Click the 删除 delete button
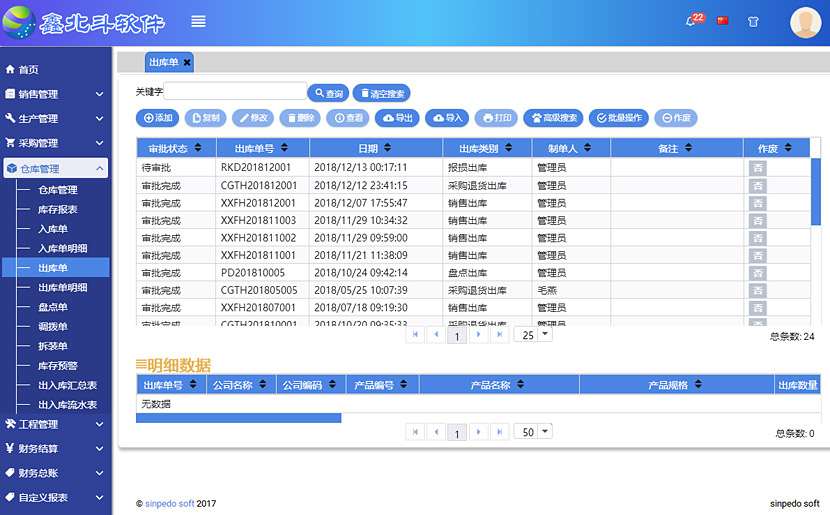The height and width of the screenshot is (515, 830). tap(300, 118)
